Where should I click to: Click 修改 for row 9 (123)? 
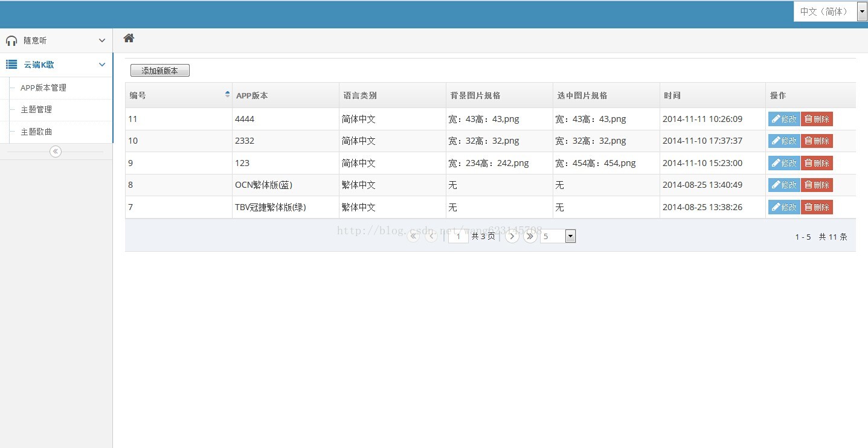tap(784, 163)
